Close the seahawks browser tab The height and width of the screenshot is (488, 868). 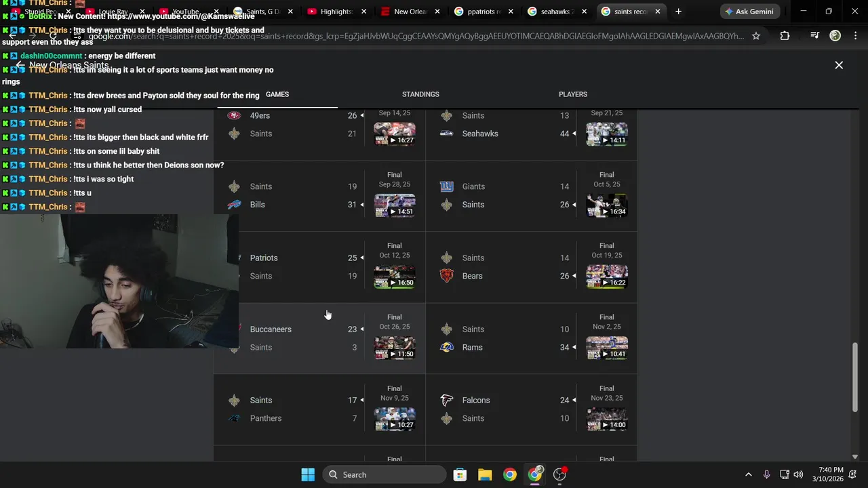click(x=585, y=12)
